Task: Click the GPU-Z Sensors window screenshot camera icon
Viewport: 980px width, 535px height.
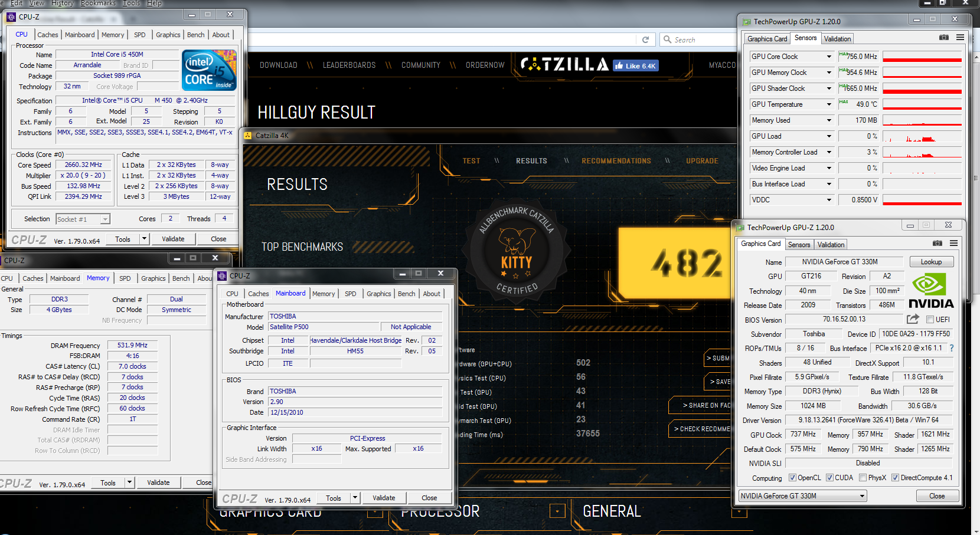Action: click(944, 37)
